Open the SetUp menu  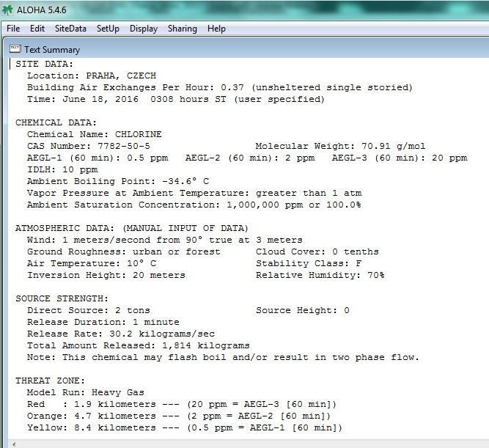pyautogui.click(x=108, y=29)
